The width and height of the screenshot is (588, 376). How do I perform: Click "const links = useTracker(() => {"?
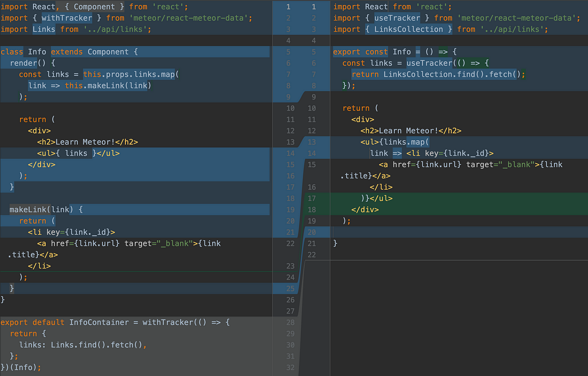coord(416,63)
